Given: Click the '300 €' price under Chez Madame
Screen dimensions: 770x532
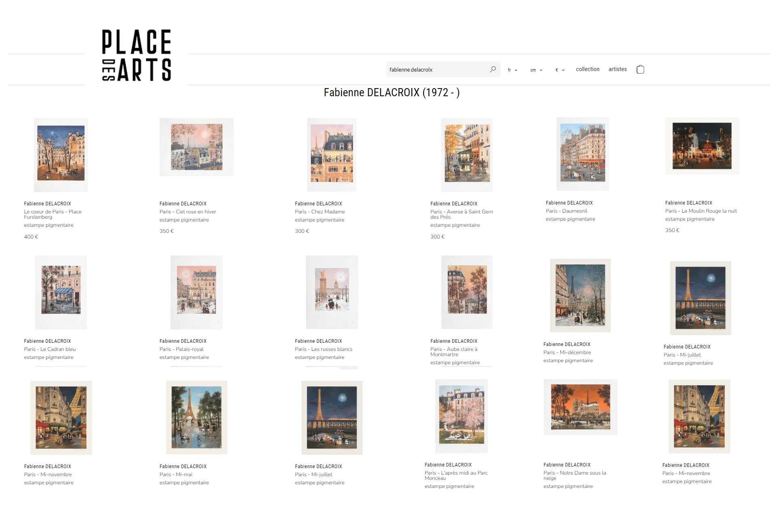Looking at the screenshot, I should pos(302,231).
